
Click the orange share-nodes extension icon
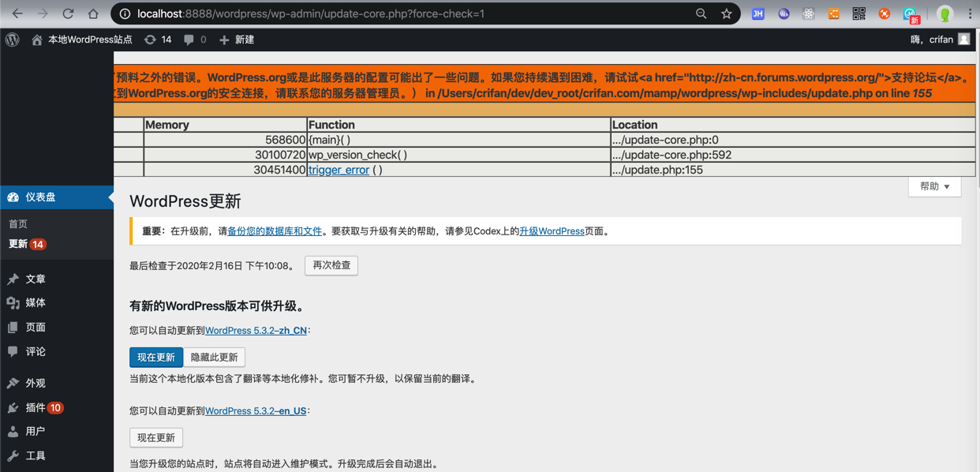point(834,13)
